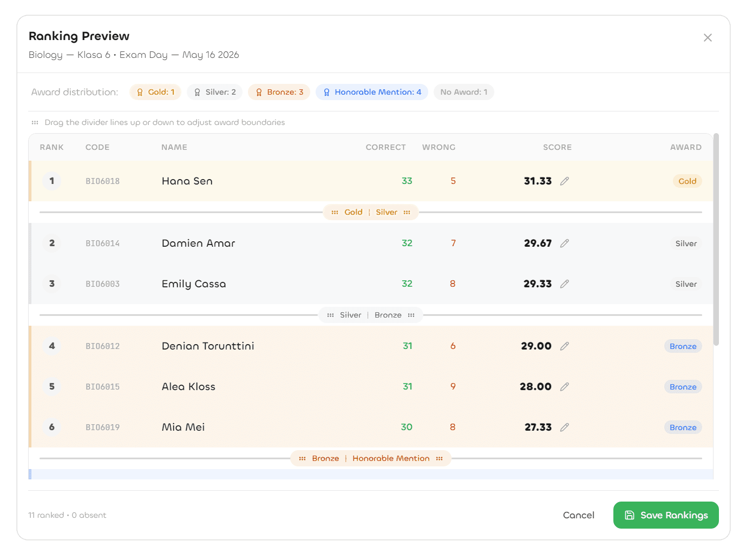Click rank badge 1
The height and width of the screenshot is (560, 746).
click(x=52, y=181)
